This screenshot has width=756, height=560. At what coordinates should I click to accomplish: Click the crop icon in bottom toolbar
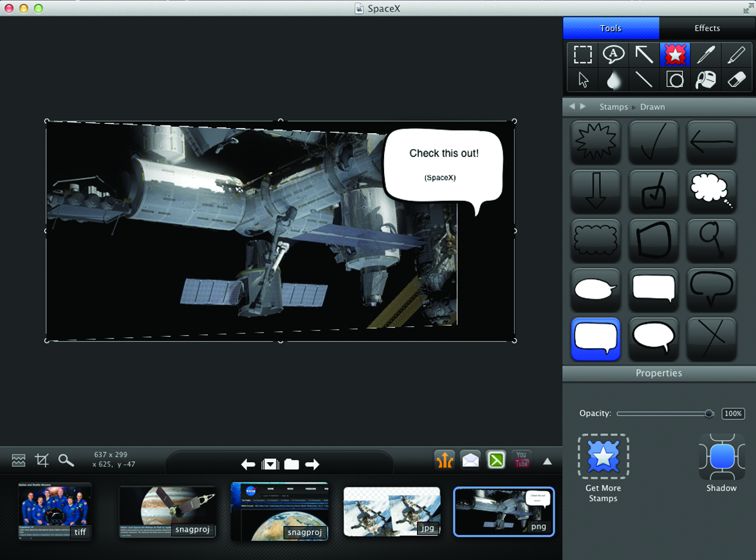(x=42, y=460)
